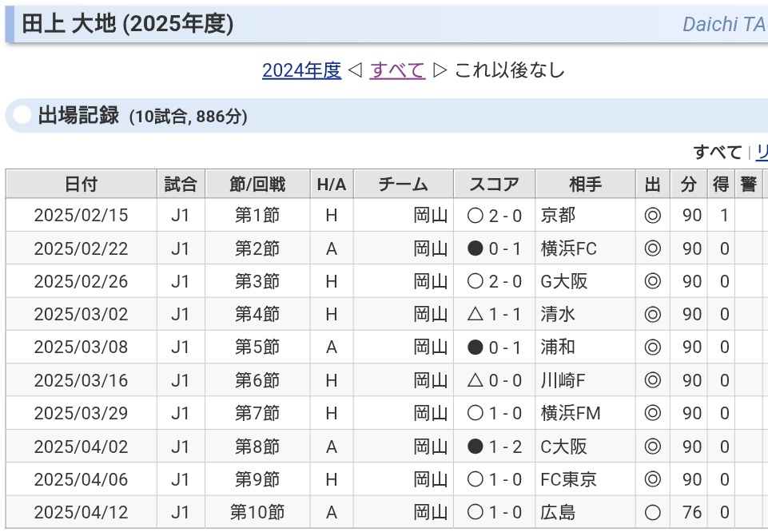This screenshot has height=532, width=768.
Task: Click opponent 横浜FM
Action: coord(571,413)
